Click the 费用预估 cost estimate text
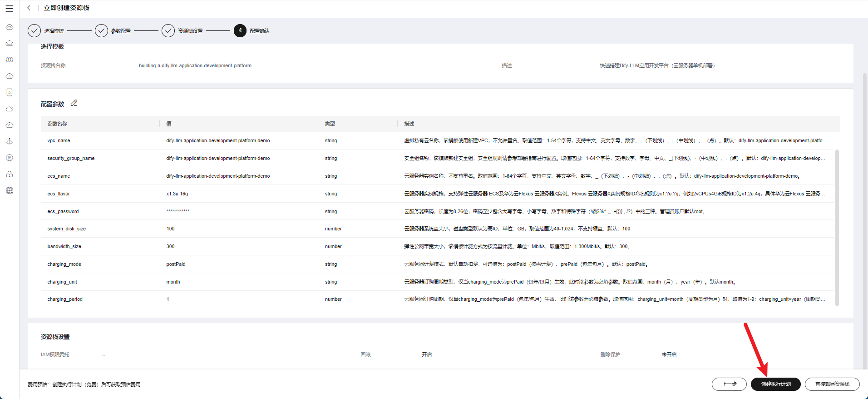 (x=84, y=384)
